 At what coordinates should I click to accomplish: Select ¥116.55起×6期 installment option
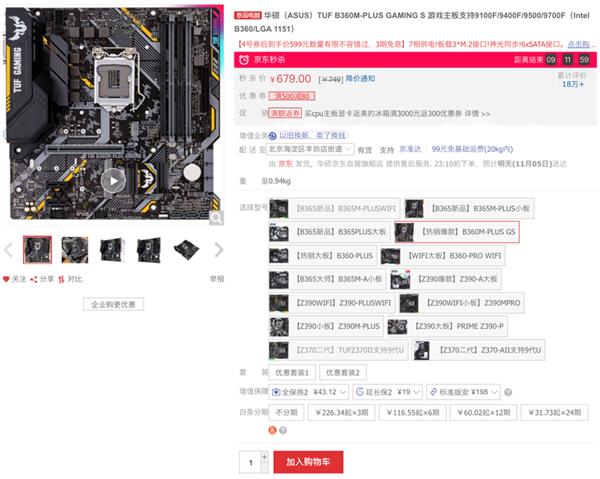coord(413,412)
